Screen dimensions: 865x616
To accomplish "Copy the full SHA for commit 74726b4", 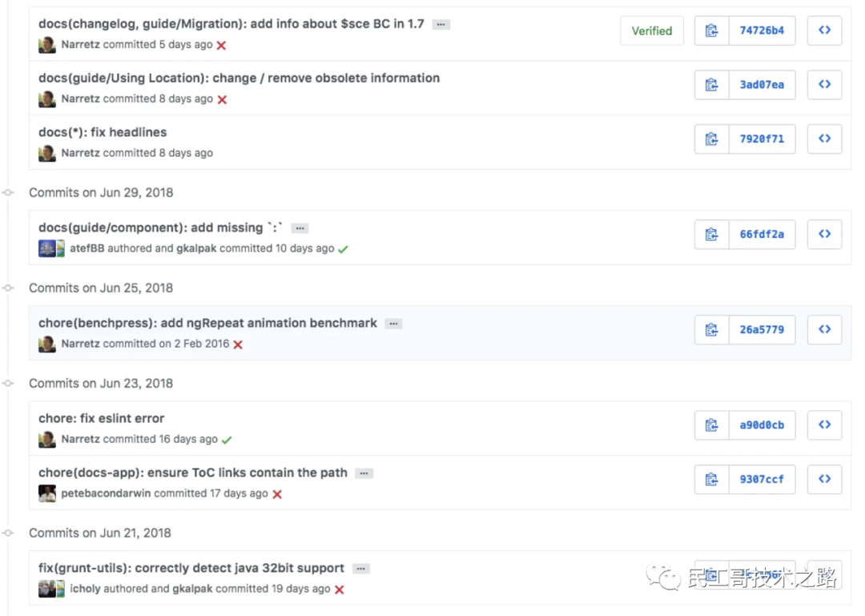I will (x=711, y=30).
